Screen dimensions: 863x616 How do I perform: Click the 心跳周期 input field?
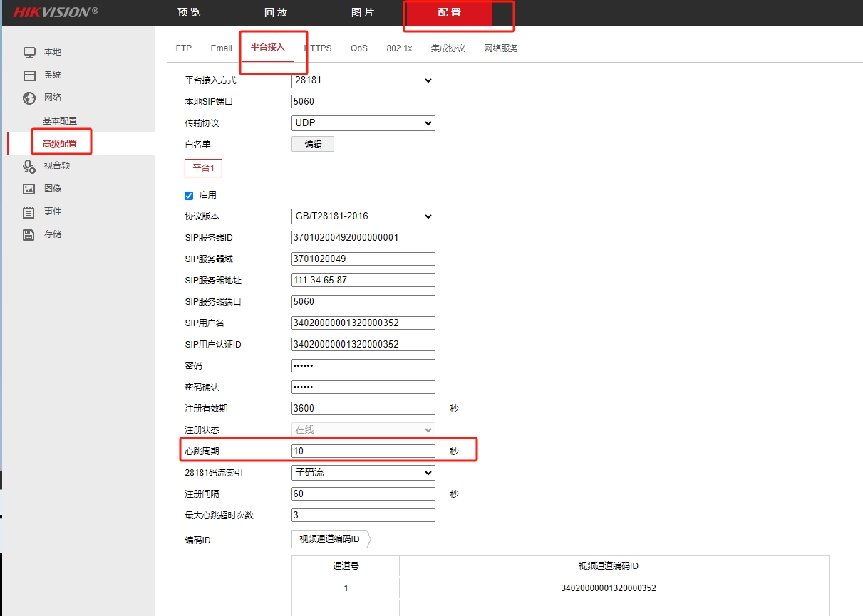pos(363,450)
